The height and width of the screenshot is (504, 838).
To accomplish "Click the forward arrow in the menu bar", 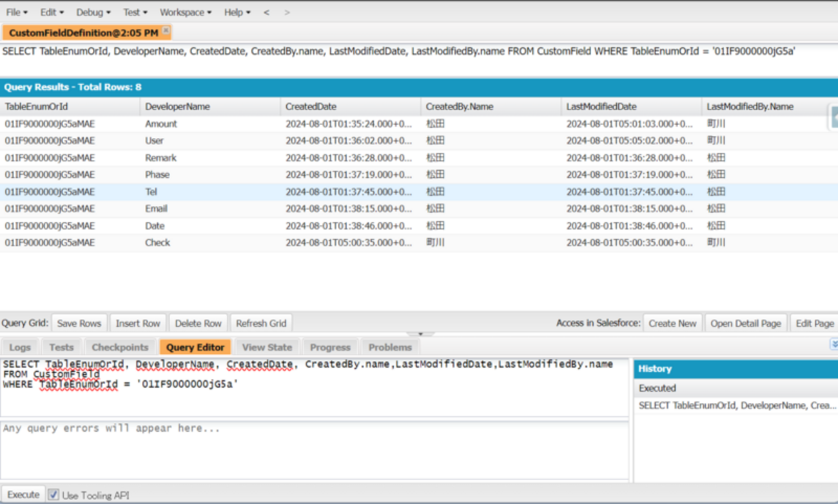I will [x=287, y=12].
